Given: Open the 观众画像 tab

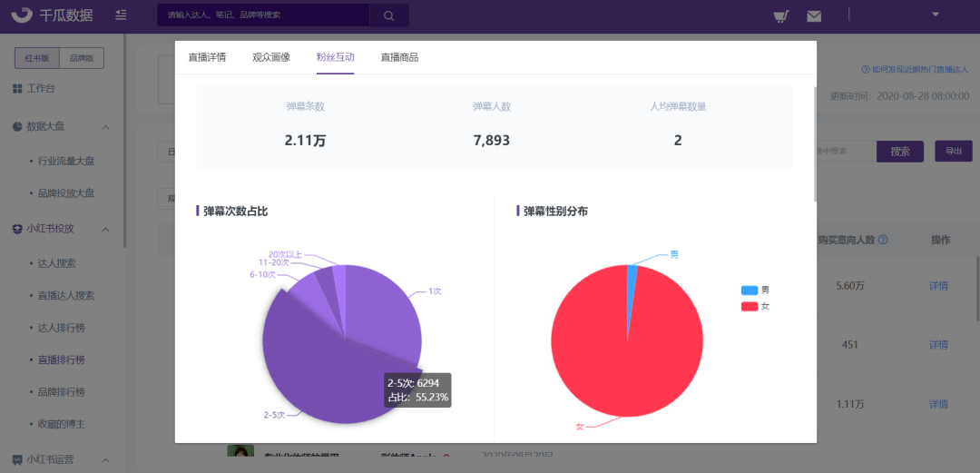Looking at the screenshot, I should [271, 57].
